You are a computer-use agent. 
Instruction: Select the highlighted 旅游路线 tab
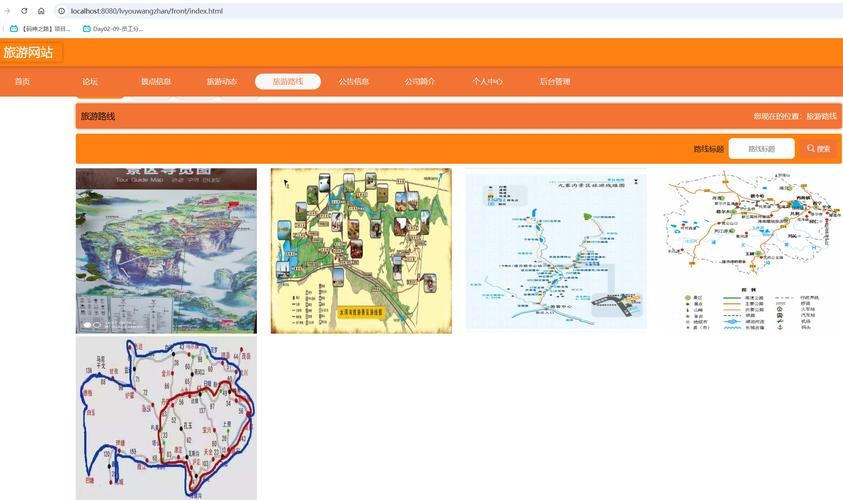(x=288, y=82)
